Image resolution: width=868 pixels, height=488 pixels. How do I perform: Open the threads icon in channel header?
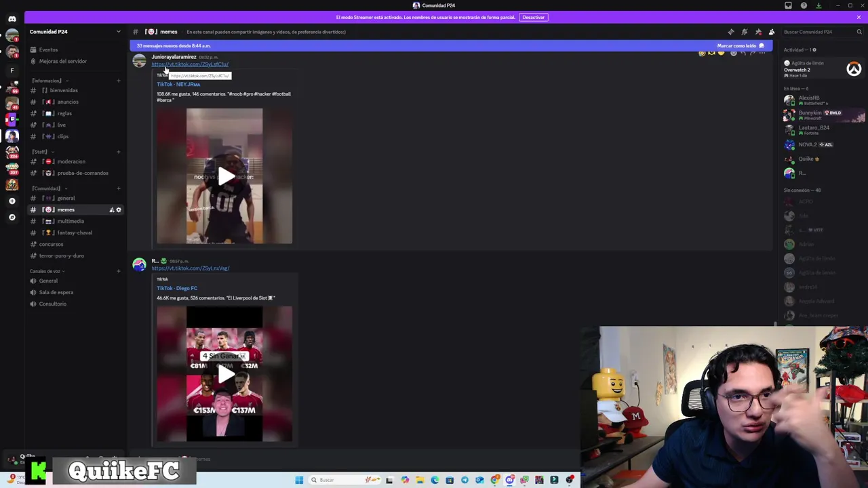coord(730,32)
